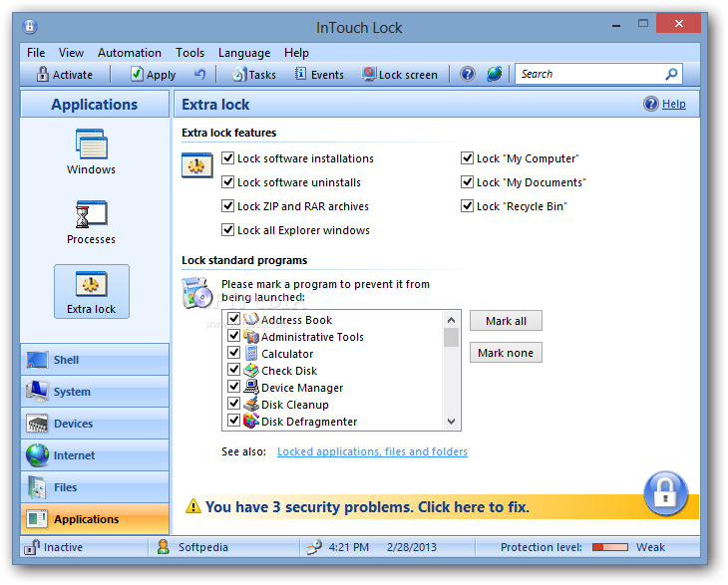Open the File menu
Image resolution: width=728 pixels, height=585 pixels.
tap(36, 53)
